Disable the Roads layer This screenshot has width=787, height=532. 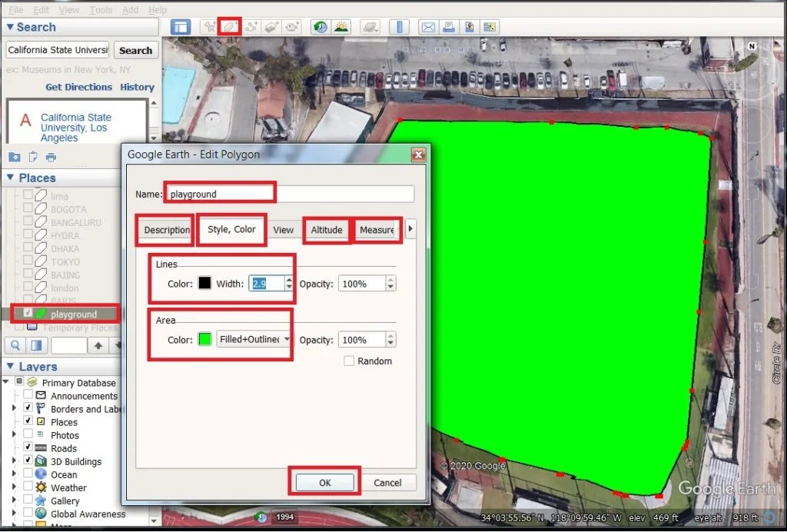pyautogui.click(x=28, y=447)
